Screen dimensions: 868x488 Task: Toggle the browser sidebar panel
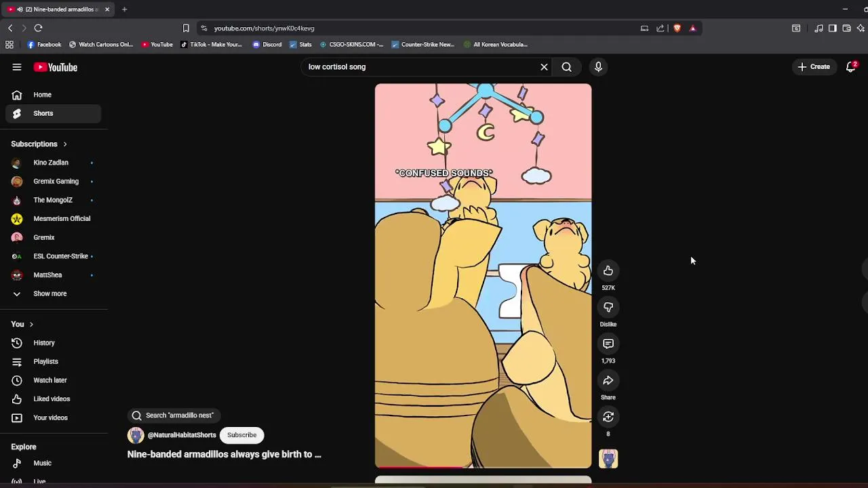point(833,28)
